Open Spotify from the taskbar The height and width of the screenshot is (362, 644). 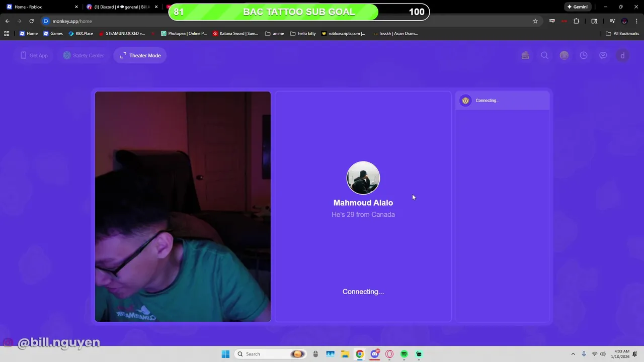tap(404, 354)
